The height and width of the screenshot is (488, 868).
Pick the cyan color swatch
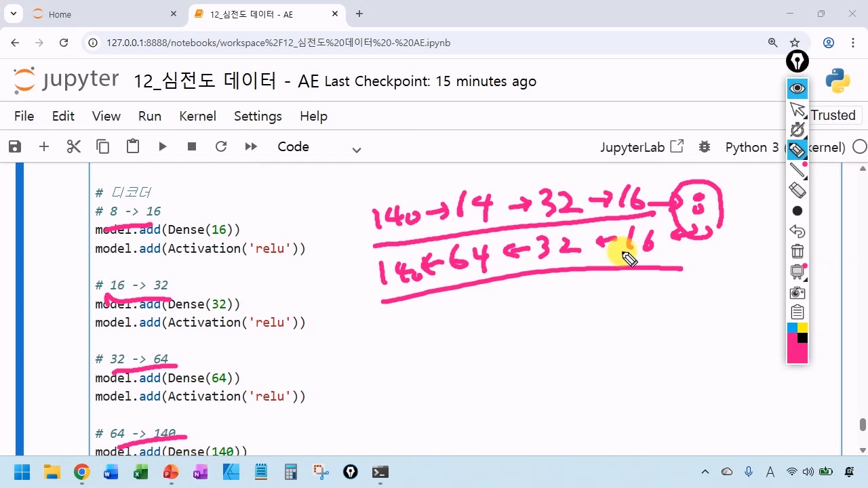[x=792, y=328]
